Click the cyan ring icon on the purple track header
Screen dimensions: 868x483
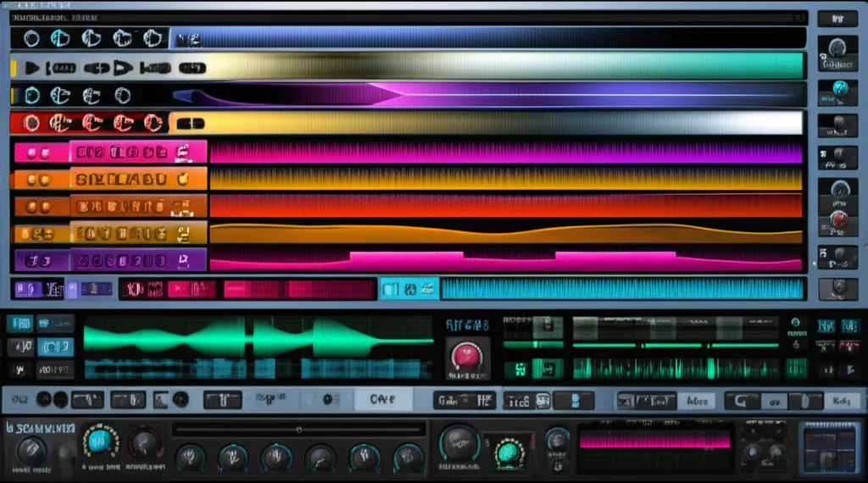[x=32, y=96]
